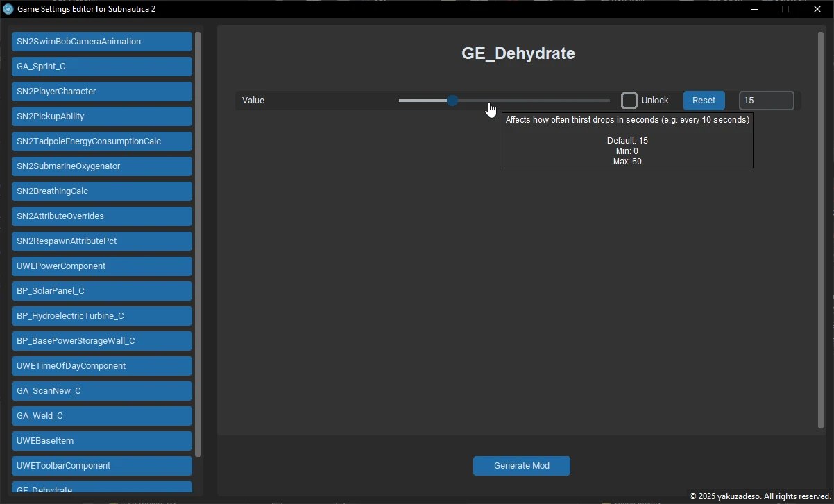Click the GE_Dehydrate panel heading
Screen dimensions: 834x504
click(x=518, y=53)
